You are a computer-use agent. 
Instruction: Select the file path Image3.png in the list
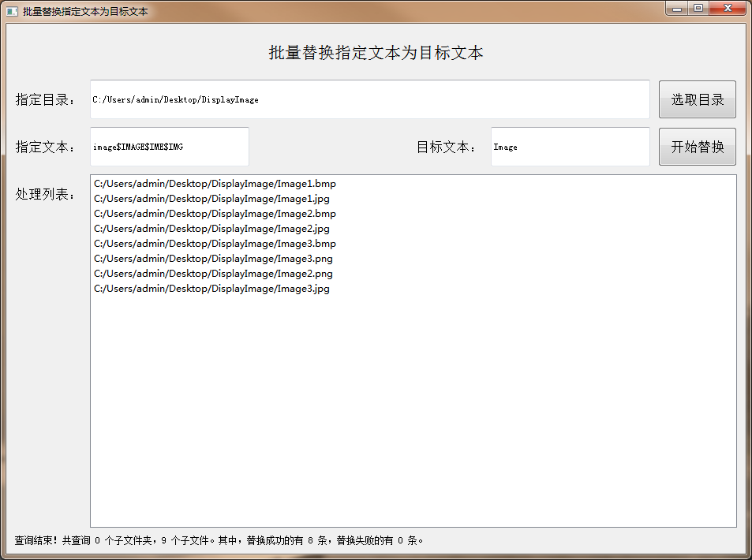point(211,258)
